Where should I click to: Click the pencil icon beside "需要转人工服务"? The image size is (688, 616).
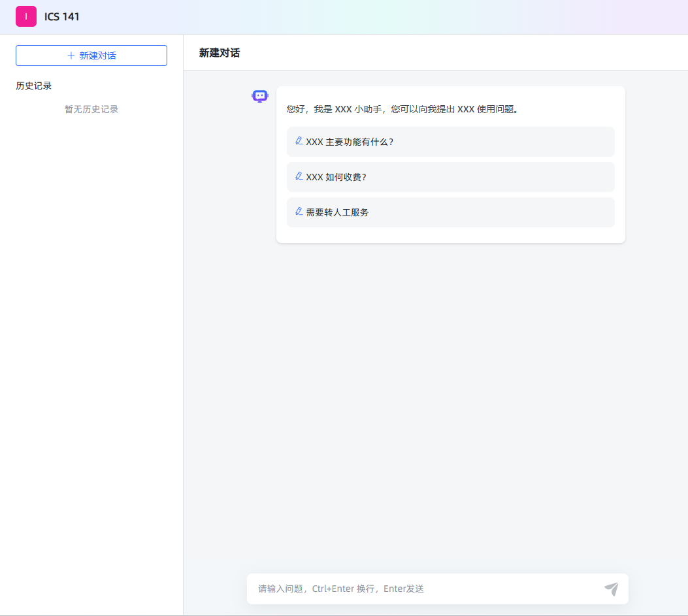point(299,212)
